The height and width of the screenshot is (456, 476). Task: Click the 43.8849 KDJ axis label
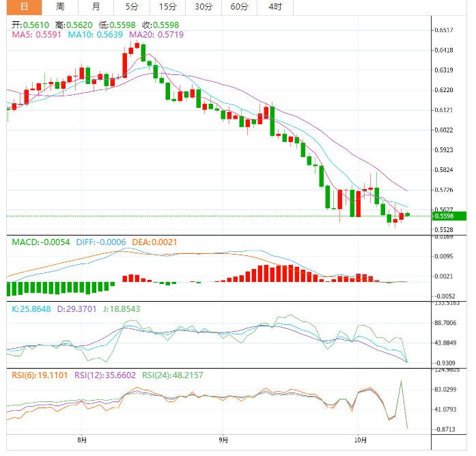[x=445, y=343]
